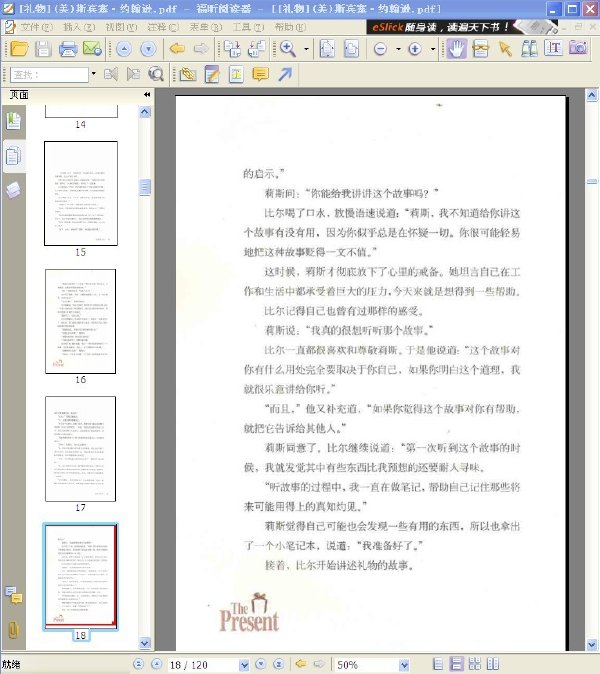Click the Print icon in the toolbar
600x674 pixels.
point(68,49)
